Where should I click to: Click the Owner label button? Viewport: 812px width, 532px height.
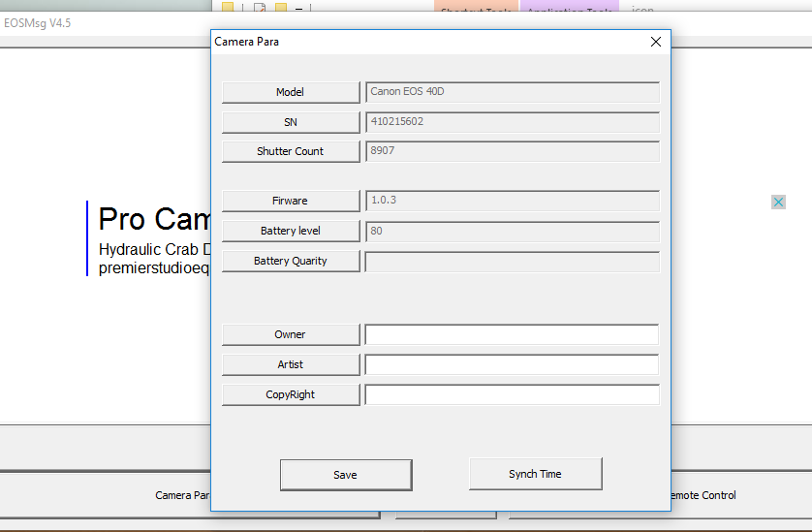click(x=291, y=334)
